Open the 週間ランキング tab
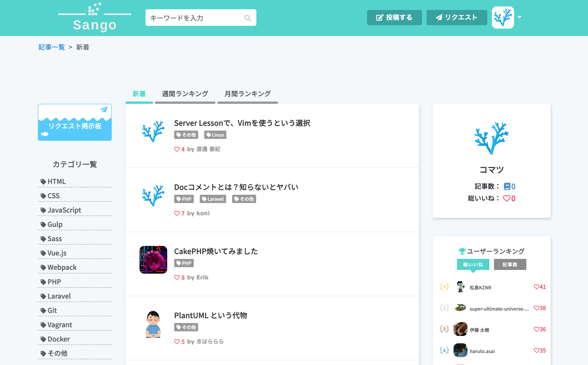Screen dimensions: 588x365 [185, 94]
